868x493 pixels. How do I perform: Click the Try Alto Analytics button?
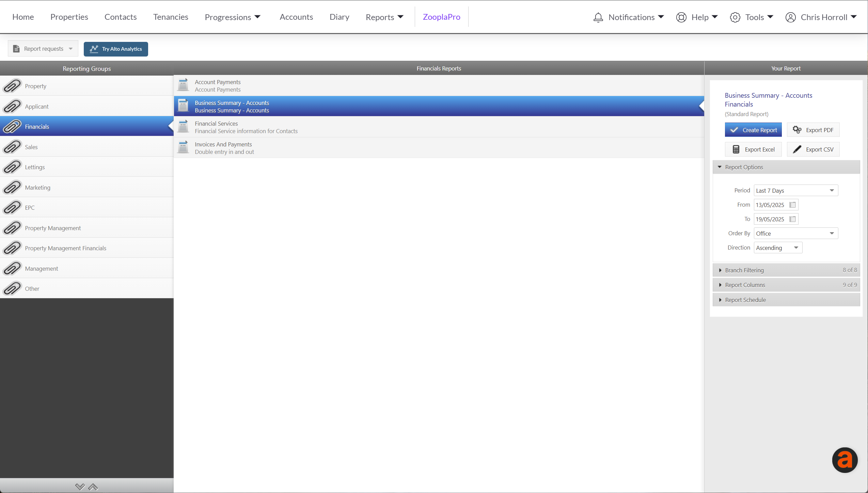(116, 49)
